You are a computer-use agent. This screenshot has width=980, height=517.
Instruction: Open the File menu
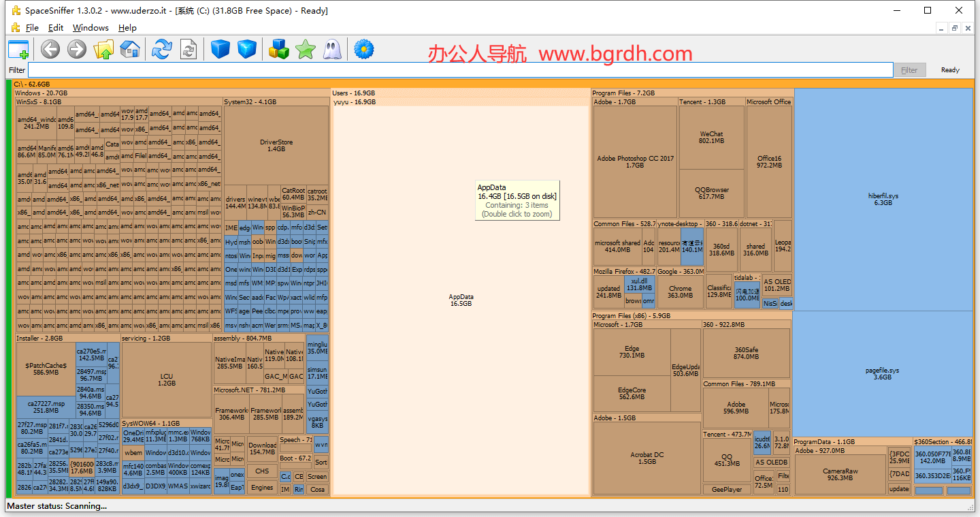32,28
